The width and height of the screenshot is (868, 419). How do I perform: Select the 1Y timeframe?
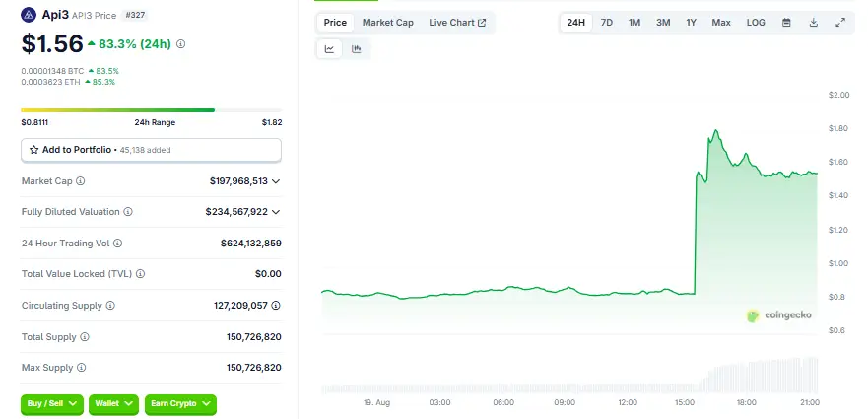tap(691, 23)
